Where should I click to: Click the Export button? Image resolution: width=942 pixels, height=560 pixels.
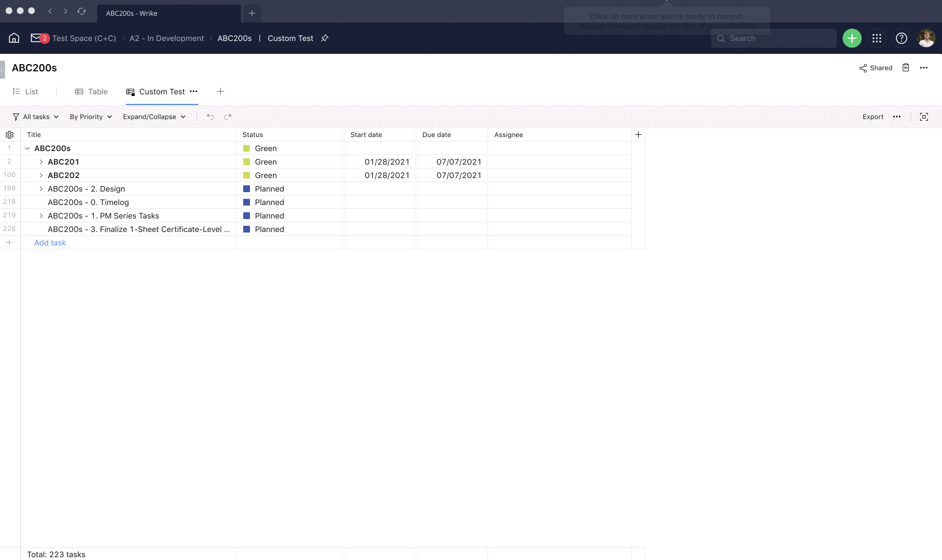coord(873,117)
